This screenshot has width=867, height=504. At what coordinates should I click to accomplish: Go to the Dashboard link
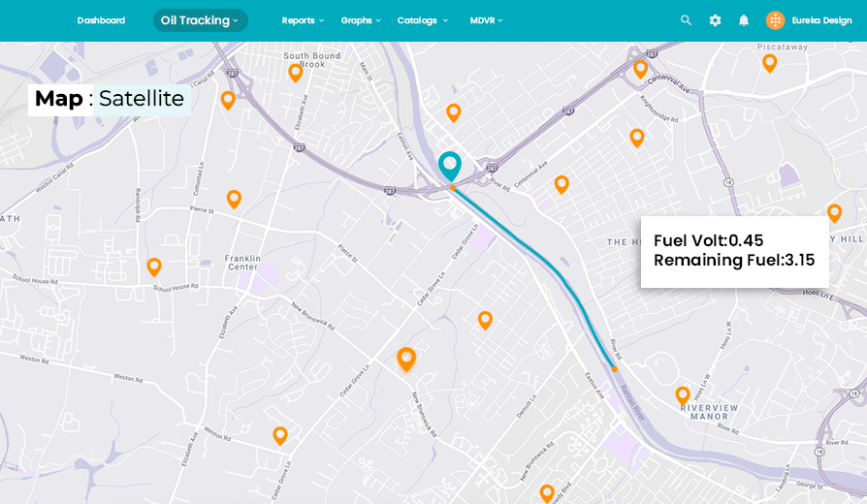click(x=101, y=20)
